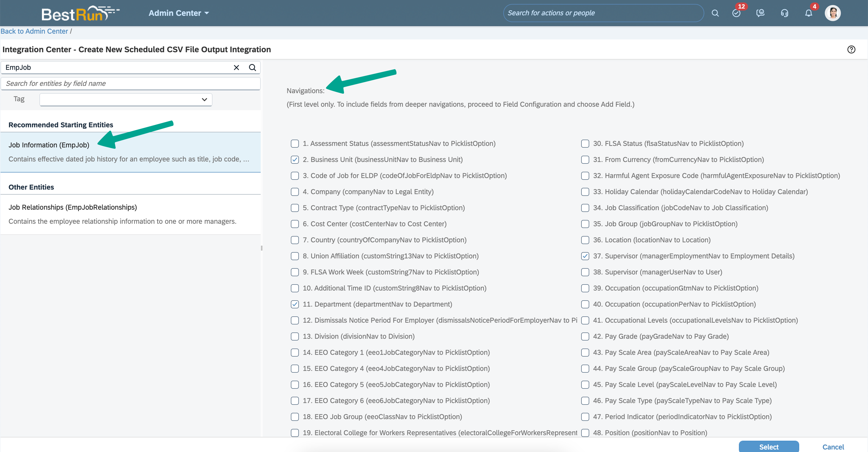This screenshot has width=868, height=452.
Task: Open the chat feedback icon in header
Action: 760,13
